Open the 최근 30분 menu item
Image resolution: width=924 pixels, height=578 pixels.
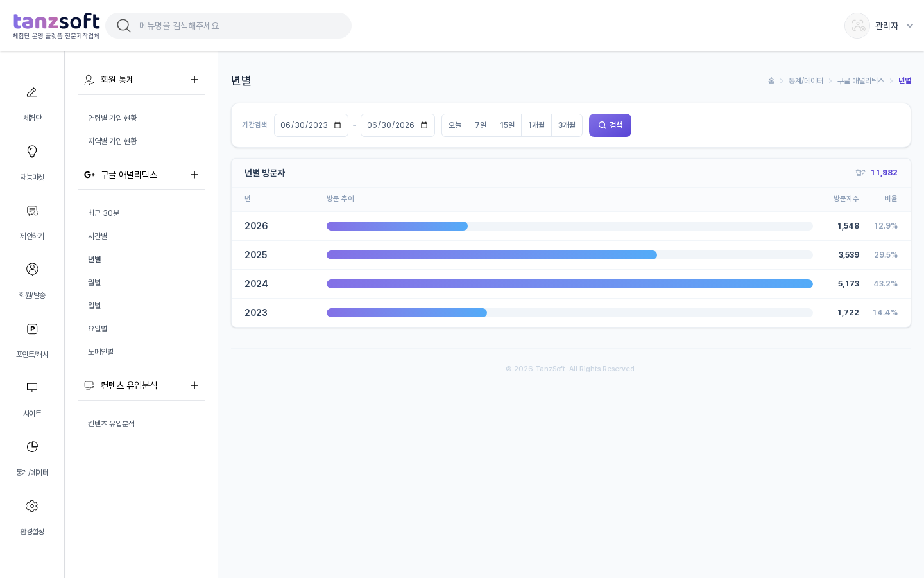click(104, 213)
